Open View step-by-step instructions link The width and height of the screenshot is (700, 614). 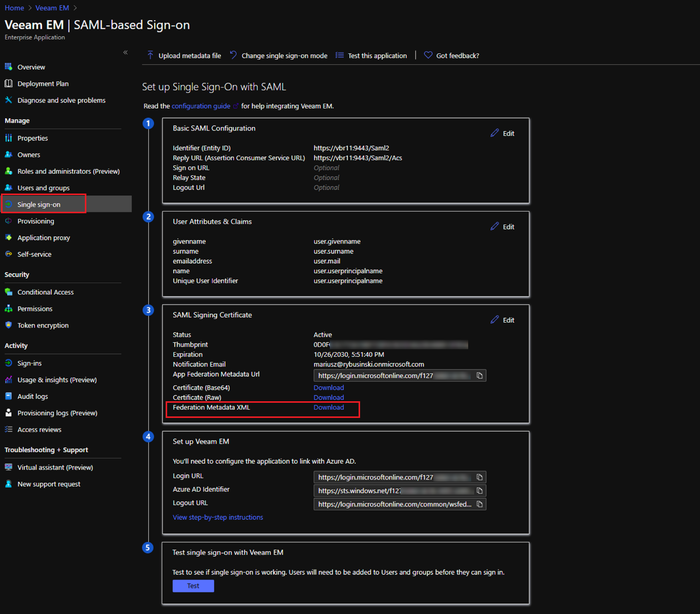(218, 517)
